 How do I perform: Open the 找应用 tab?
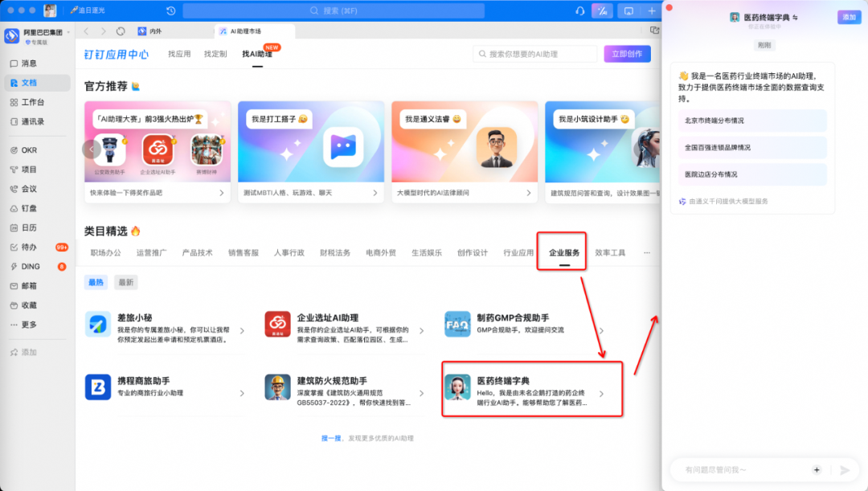point(179,54)
